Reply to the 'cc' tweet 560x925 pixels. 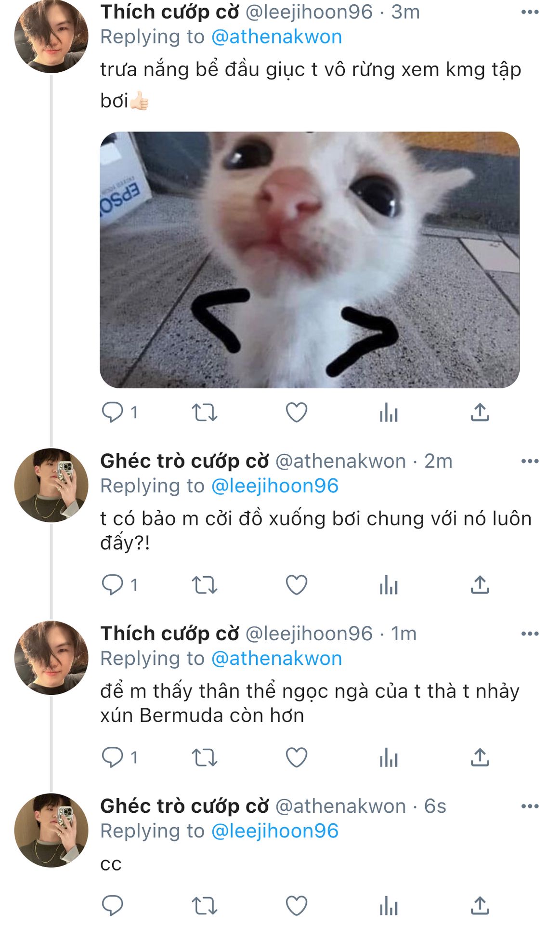click(x=112, y=906)
